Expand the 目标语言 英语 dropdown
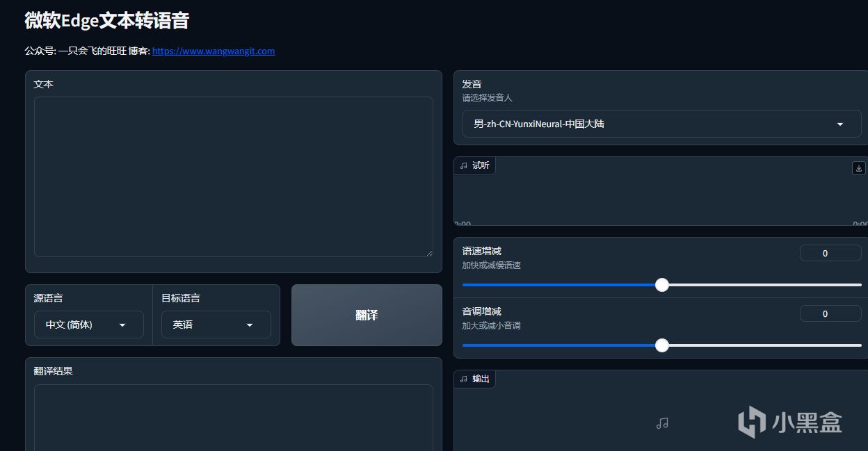The image size is (868, 451). (216, 325)
